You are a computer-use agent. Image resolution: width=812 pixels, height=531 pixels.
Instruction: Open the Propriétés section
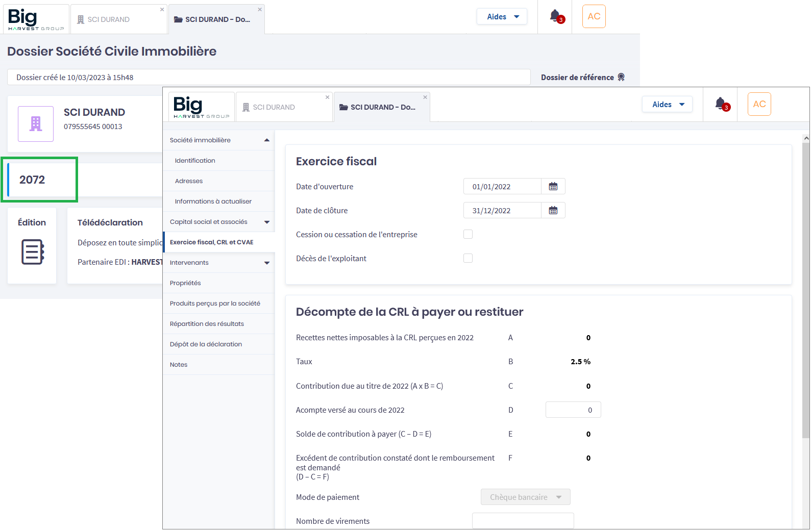click(219, 283)
